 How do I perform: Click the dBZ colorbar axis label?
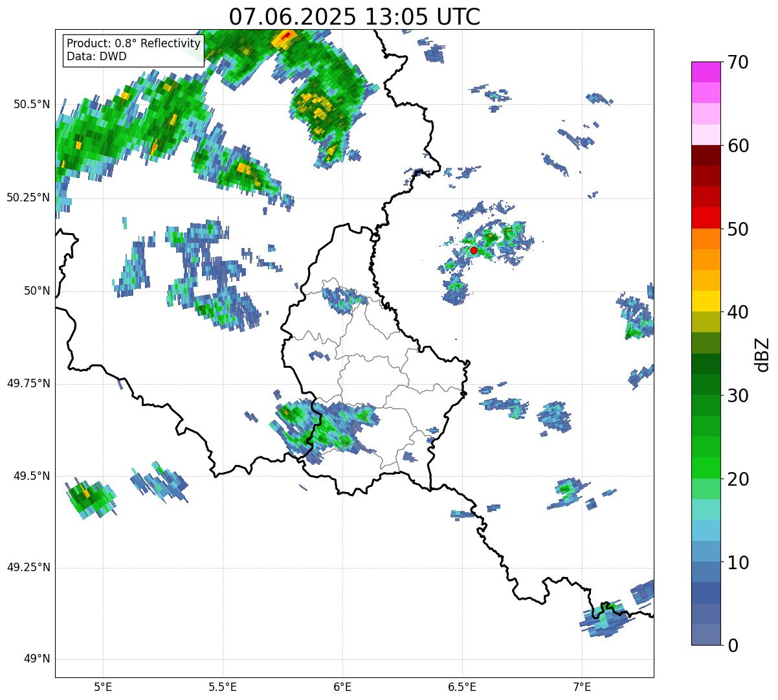762,354
